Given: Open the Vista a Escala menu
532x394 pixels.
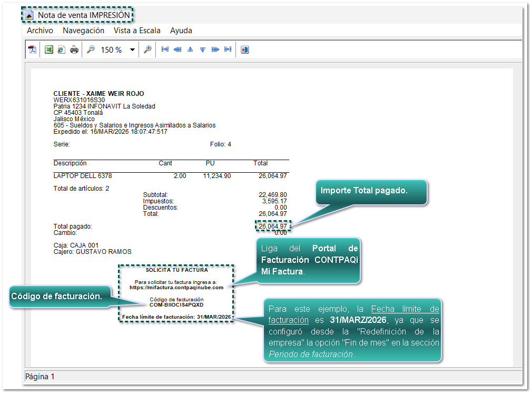Looking at the screenshot, I should tap(137, 31).
